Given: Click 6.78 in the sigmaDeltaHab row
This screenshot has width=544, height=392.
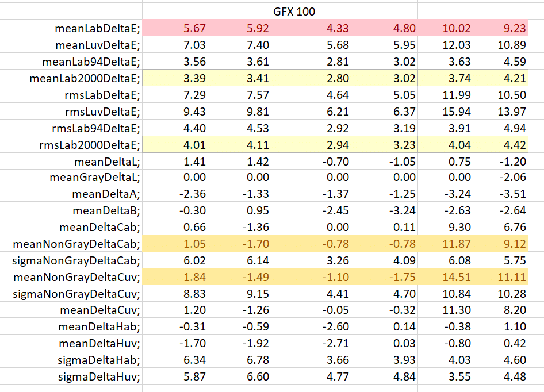Looking at the screenshot, I should click(x=258, y=359).
